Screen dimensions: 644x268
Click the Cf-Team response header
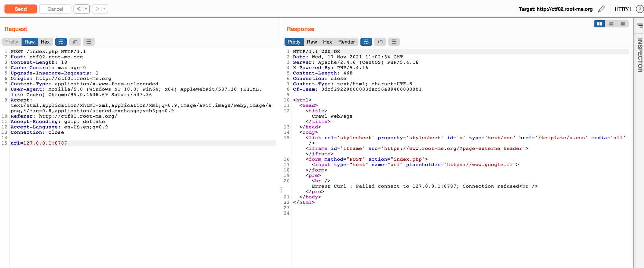[x=357, y=89]
